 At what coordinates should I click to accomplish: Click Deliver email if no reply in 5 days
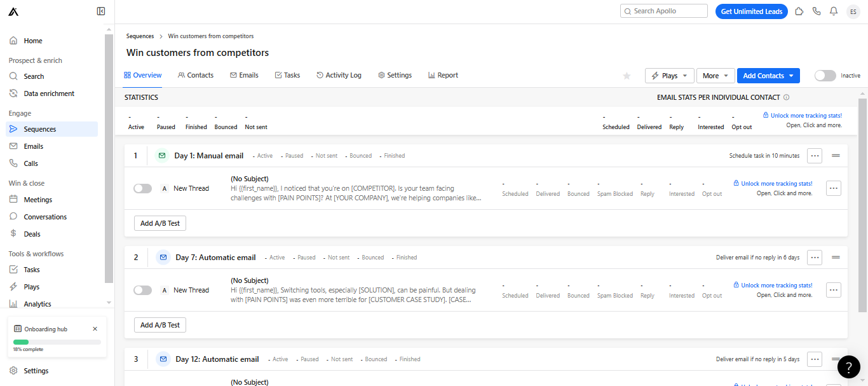[x=758, y=359]
